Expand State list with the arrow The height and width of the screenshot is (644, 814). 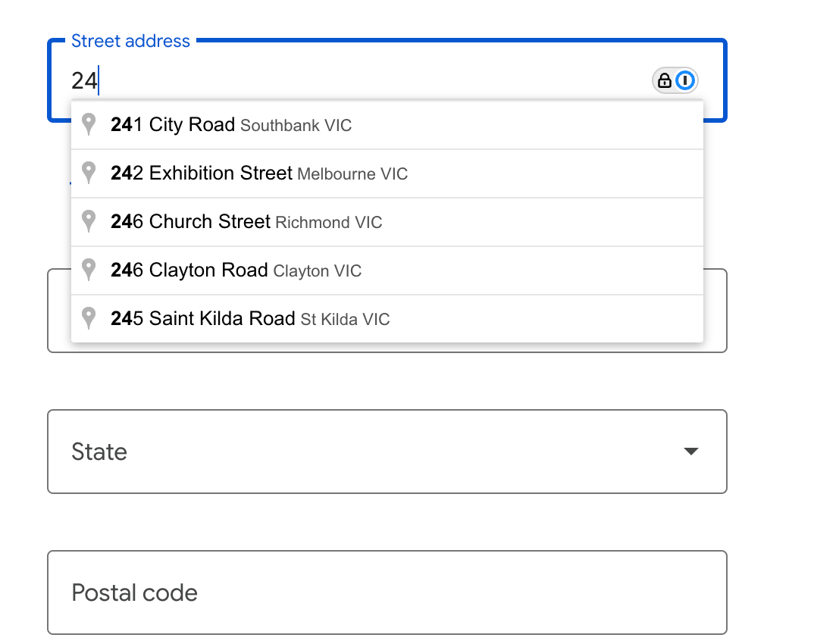691,452
